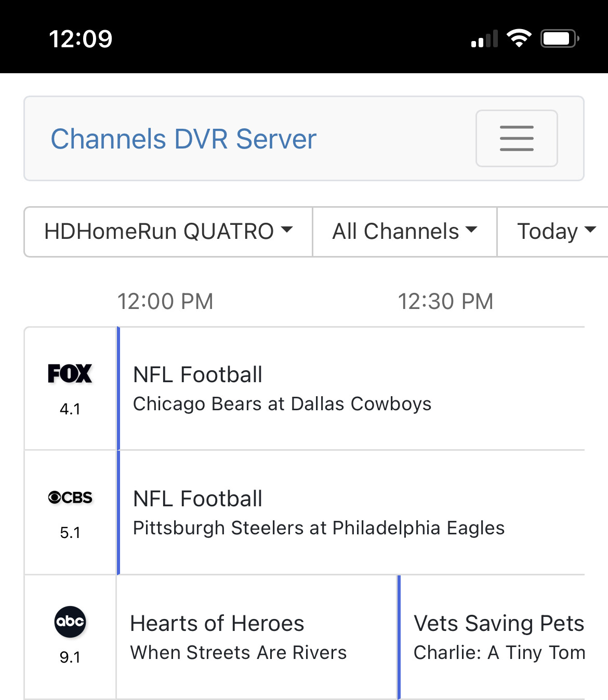The height and width of the screenshot is (700, 608).
Task: Tap the 12:09 status bar clock
Action: tap(81, 39)
